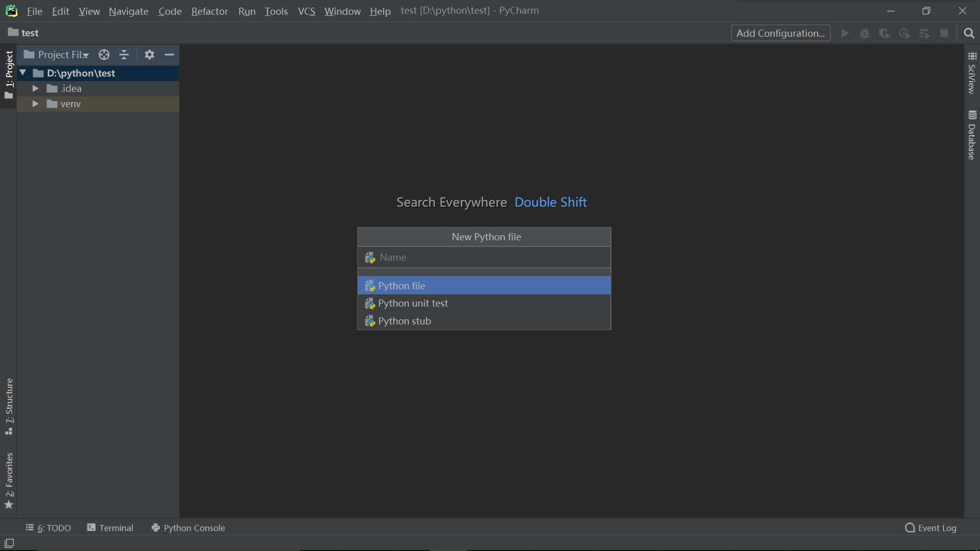
Task: Click the Python Console icon
Action: [156, 528]
